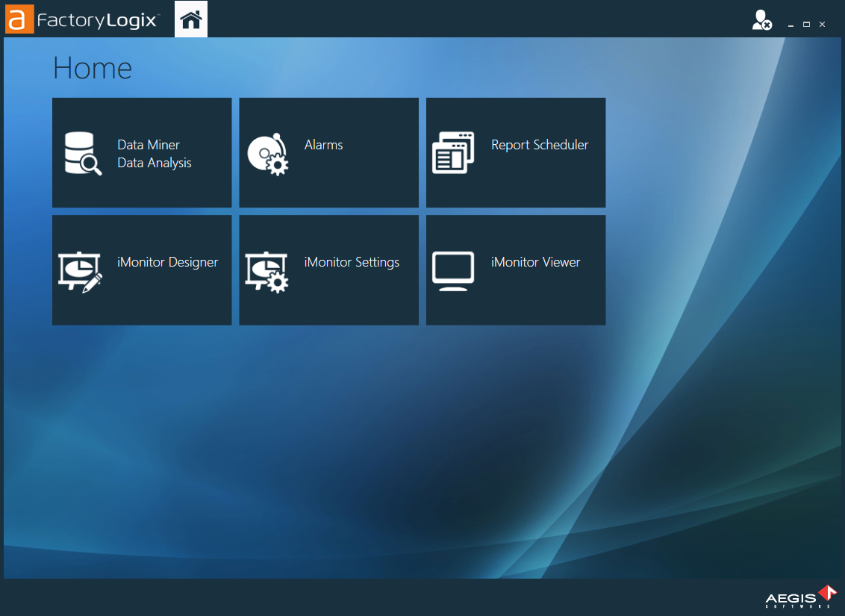The height and width of the screenshot is (616, 845).
Task: Open the Data Miner Data Analysis module
Action: click(142, 152)
